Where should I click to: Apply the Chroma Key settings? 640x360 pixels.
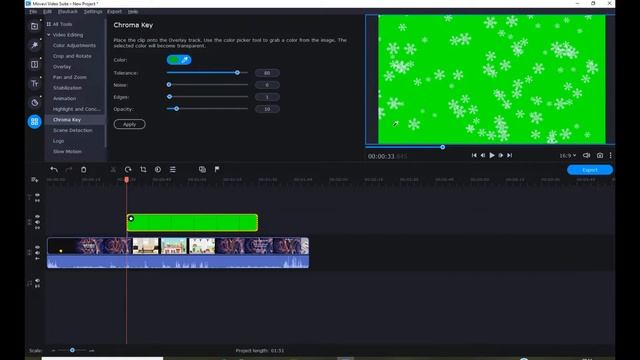(129, 124)
